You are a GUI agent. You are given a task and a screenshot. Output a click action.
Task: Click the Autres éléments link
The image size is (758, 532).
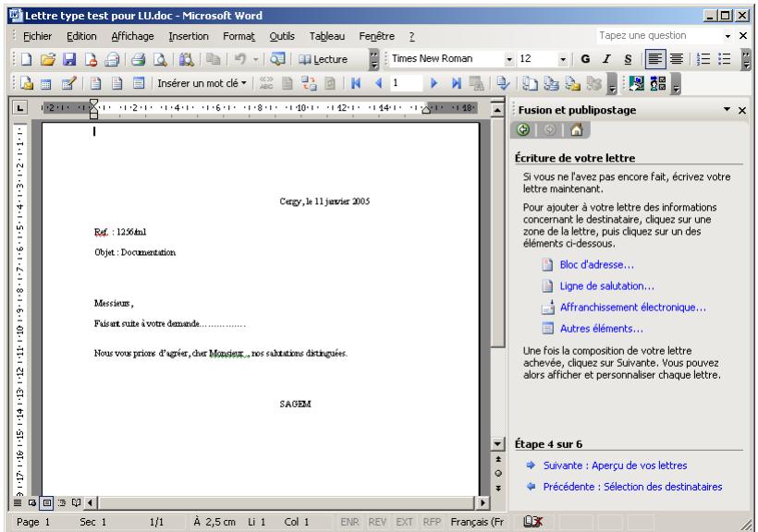coord(602,329)
